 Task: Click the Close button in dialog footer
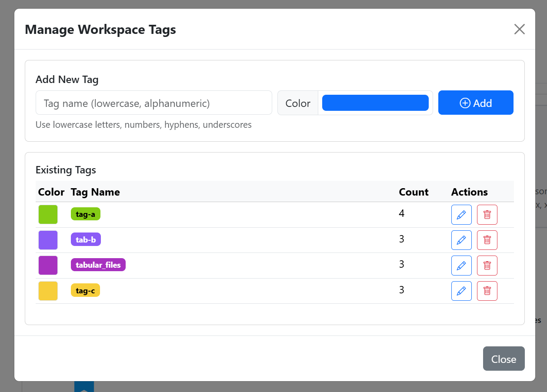click(x=504, y=359)
